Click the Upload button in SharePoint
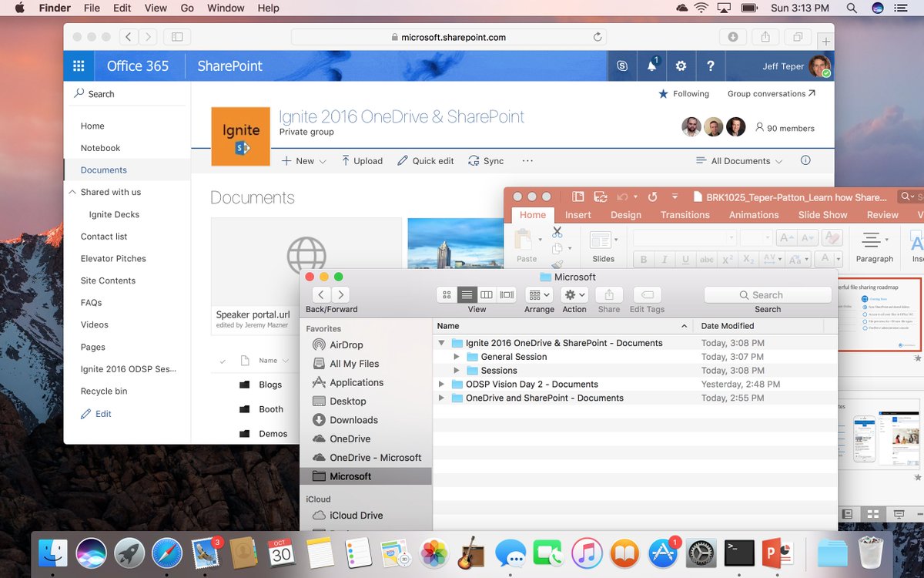Viewport: 924px width, 578px height. pyautogui.click(x=362, y=161)
